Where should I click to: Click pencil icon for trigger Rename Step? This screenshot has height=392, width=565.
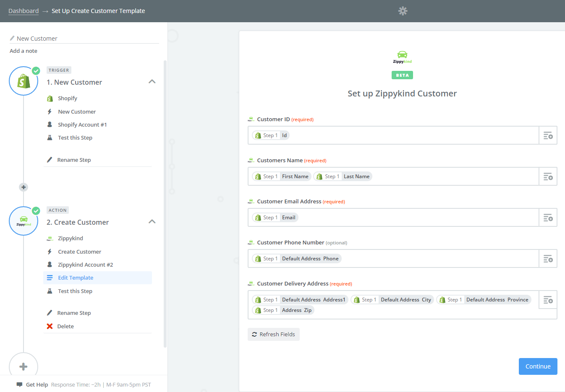click(50, 160)
